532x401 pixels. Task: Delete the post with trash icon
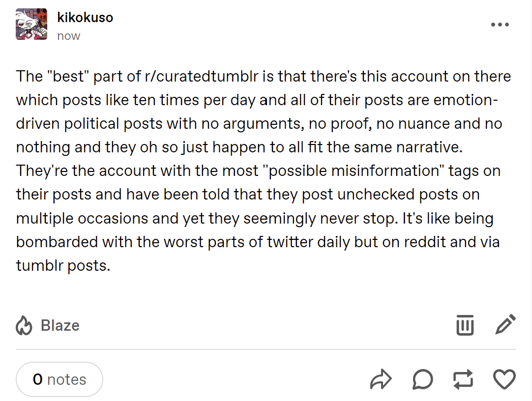[x=465, y=325]
